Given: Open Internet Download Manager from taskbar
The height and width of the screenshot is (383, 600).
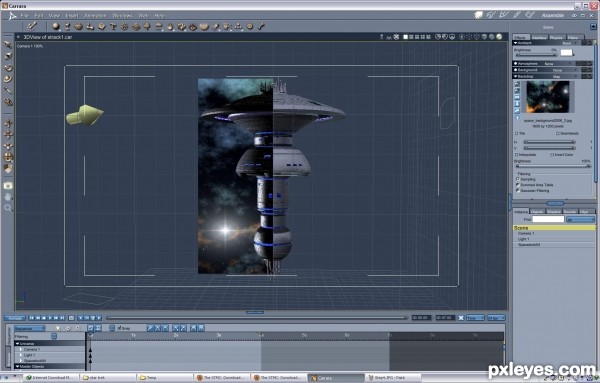Looking at the screenshot, I should [x=51, y=378].
